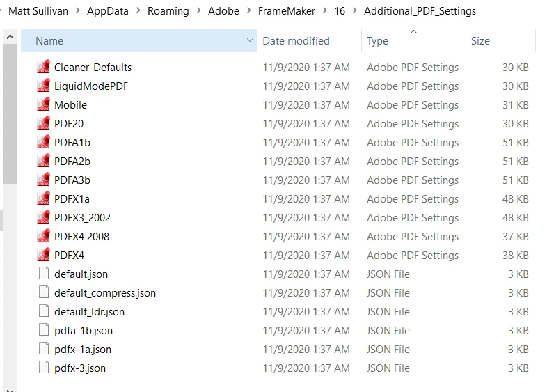Select the Cleaner_Defaults file name
Viewport: 547px width, 392px height.
[93, 67]
